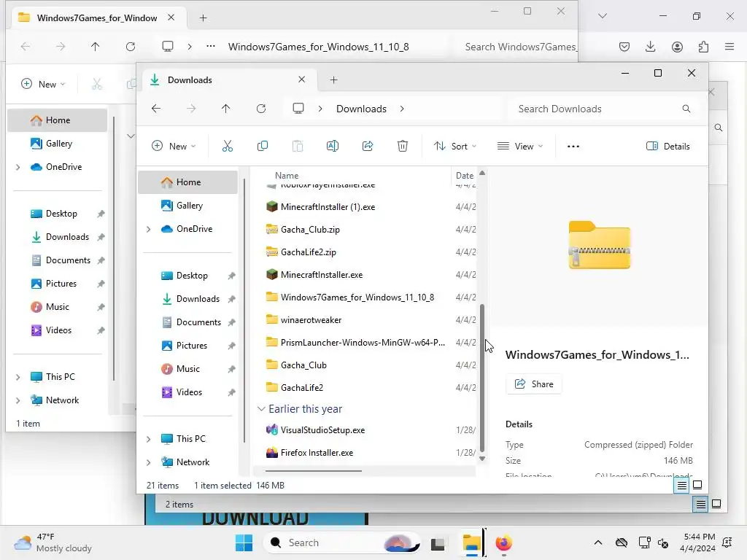Click Rename icon in Downloads window toolbar
Image resolution: width=747 pixels, height=560 pixels.
coord(332,146)
